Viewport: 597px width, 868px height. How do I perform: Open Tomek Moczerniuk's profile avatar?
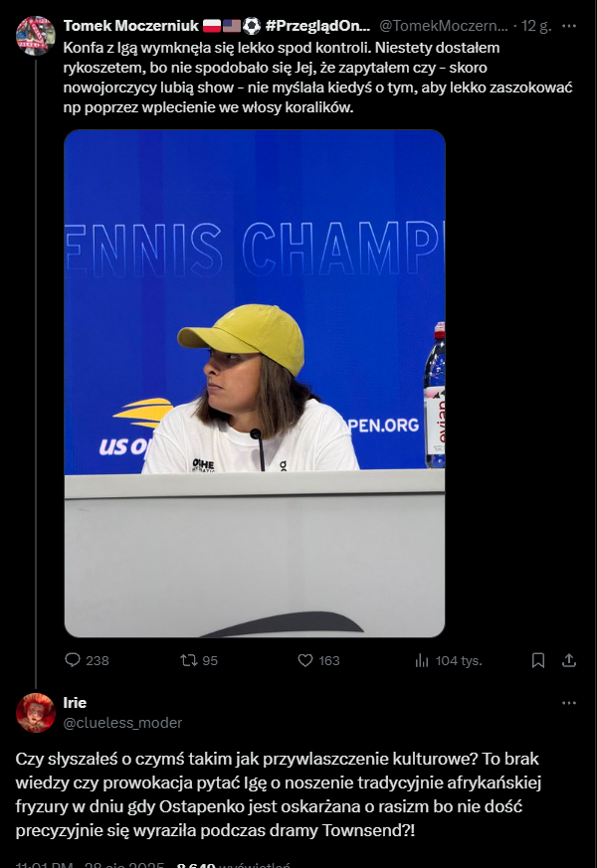point(36,36)
